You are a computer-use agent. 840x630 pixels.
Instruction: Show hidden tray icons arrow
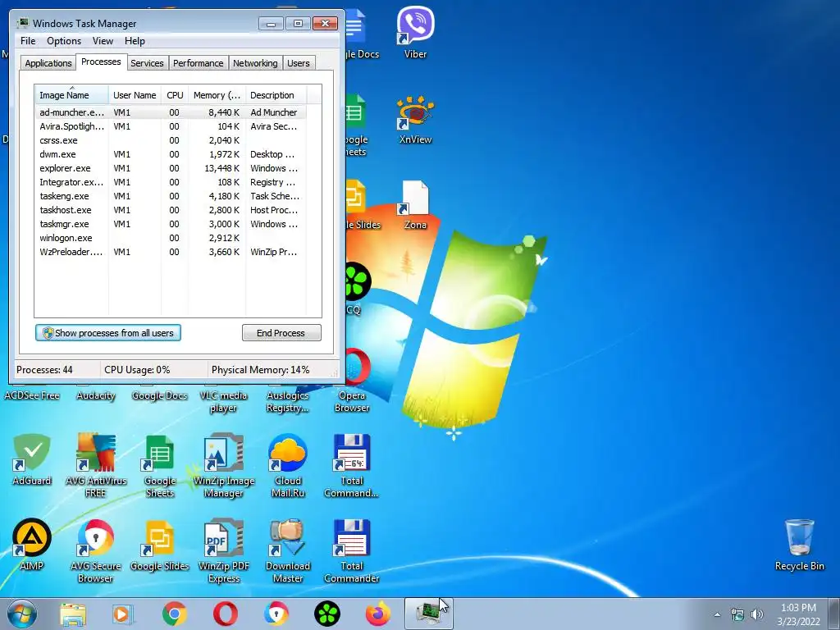click(x=717, y=615)
